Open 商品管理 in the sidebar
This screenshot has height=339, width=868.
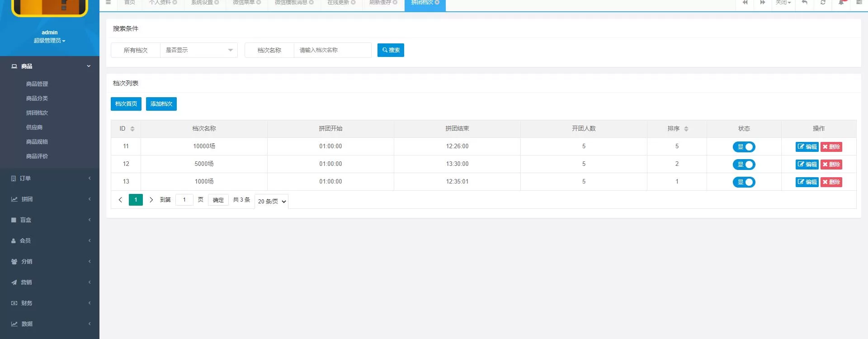pyautogui.click(x=37, y=84)
